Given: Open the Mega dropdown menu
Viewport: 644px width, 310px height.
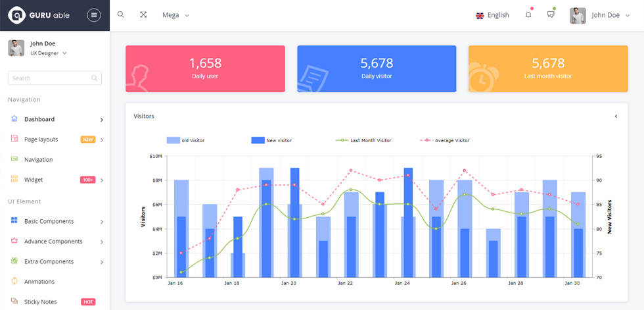Looking at the screenshot, I should click(x=176, y=15).
